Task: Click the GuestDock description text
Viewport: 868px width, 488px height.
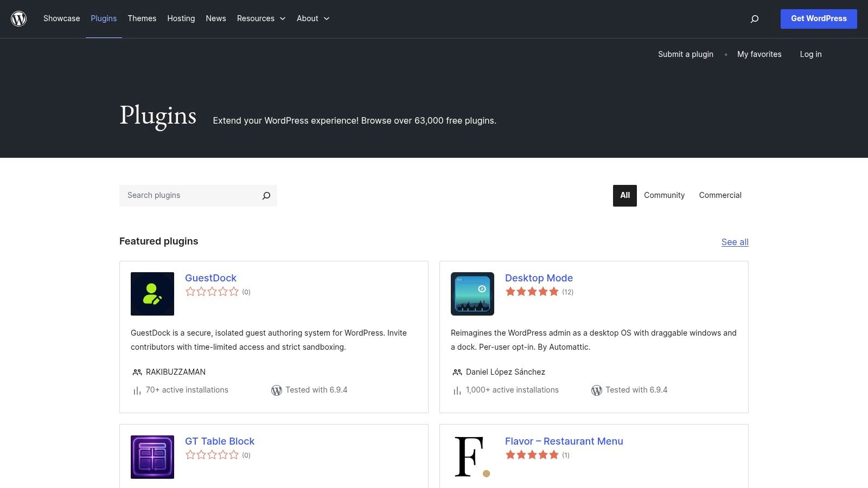Action: tap(269, 340)
